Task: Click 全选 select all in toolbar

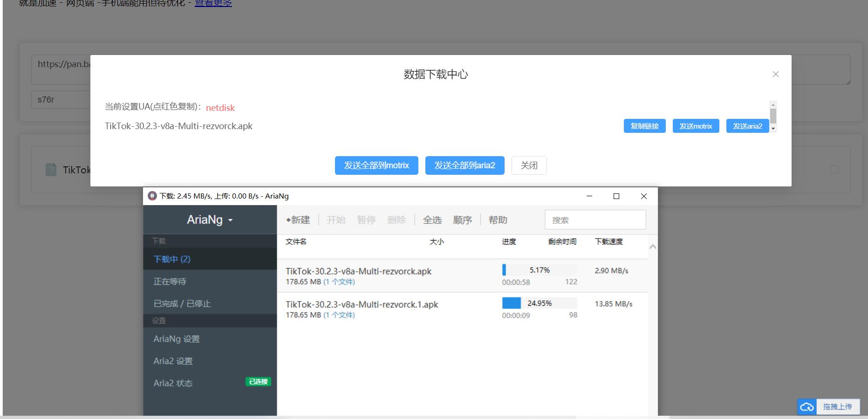Action: pos(432,220)
